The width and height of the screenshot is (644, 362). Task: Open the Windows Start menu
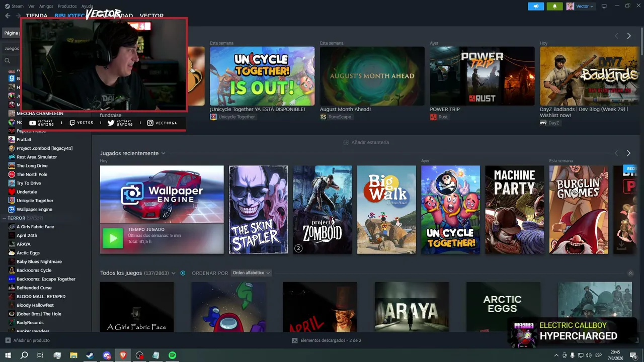(x=8, y=355)
